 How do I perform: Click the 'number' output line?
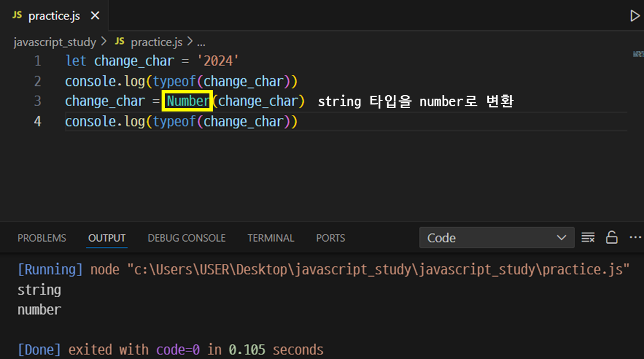coord(40,309)
